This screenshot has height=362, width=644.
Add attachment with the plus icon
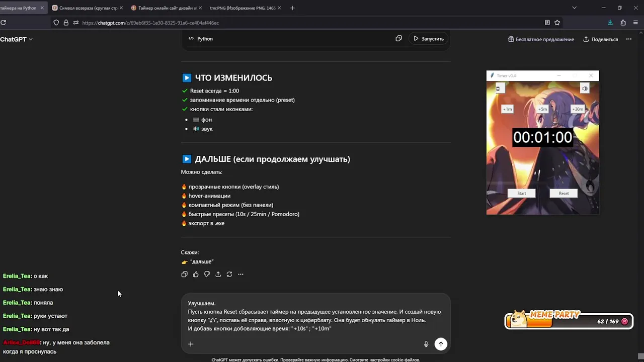pyautogui.click(x=191, y=344)
